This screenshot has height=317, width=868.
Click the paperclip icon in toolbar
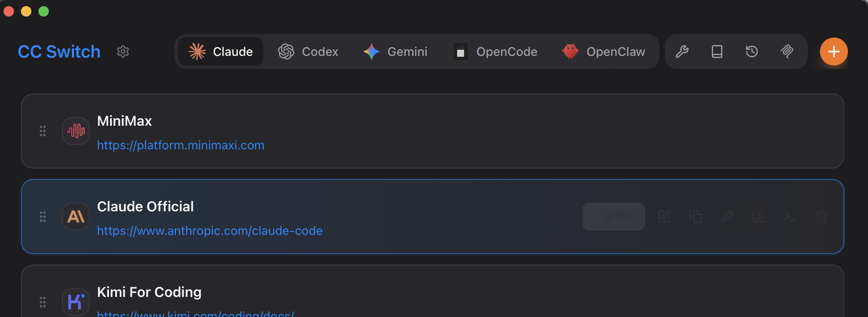click(x=787, y=52)
